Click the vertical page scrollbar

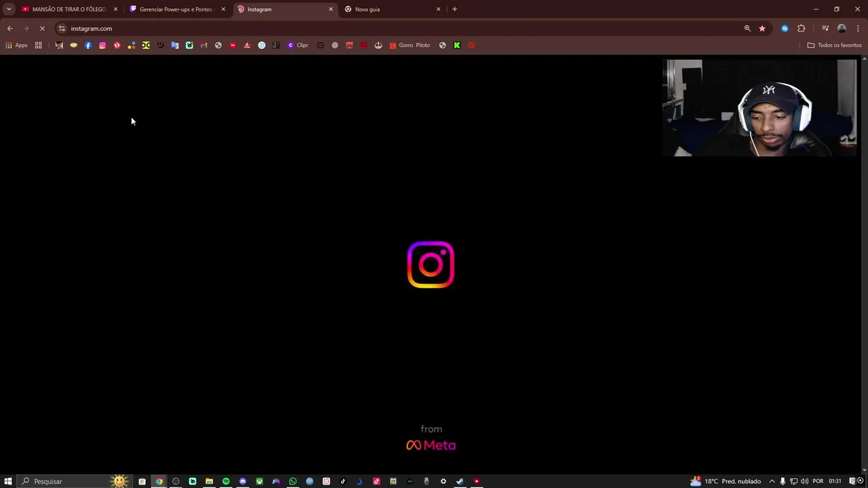(864, 264)
